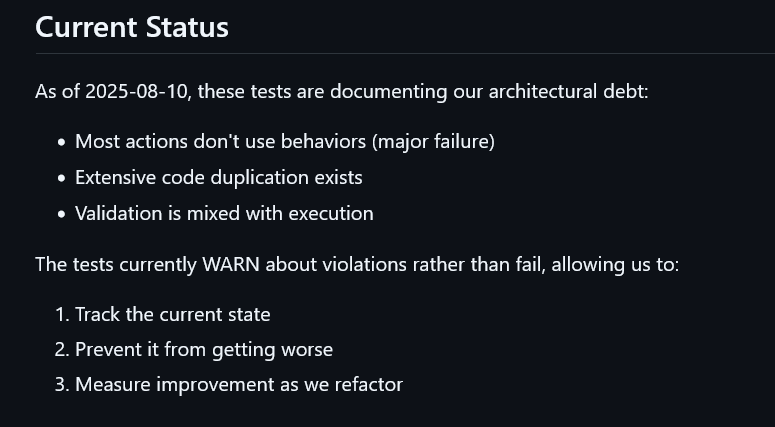Select 'Extensive code duplication exists' bullet text
The image size is (775, 427).
(218, 177)
